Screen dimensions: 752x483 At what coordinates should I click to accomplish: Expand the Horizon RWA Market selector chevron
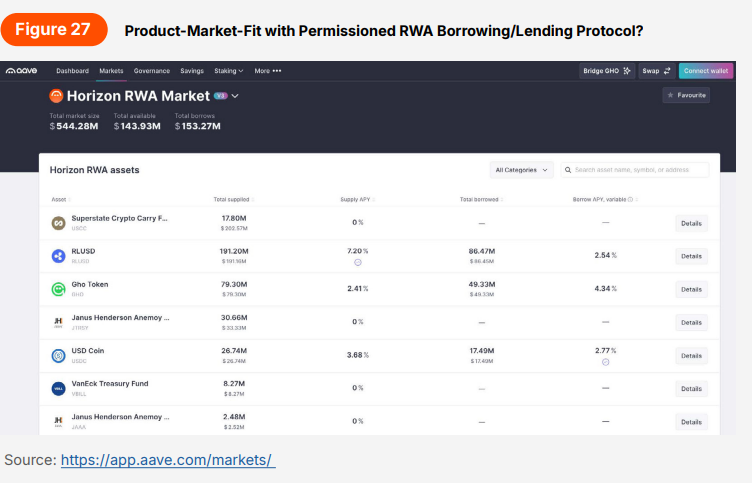coord(235,96)
